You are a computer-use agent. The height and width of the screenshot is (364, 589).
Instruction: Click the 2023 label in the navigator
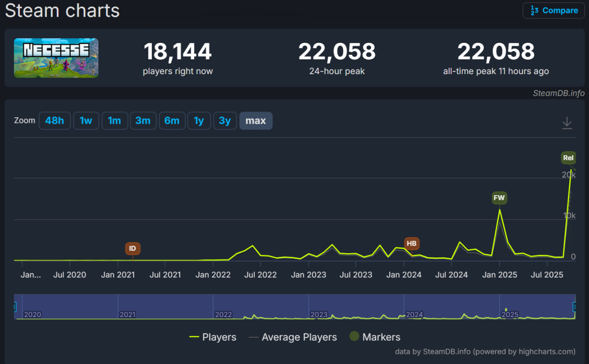[319, 315]
